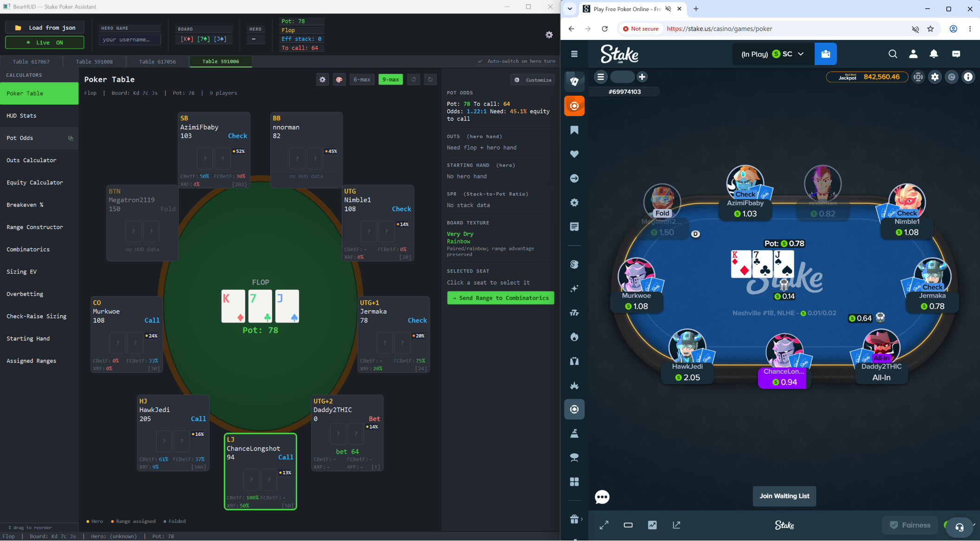The height and width of the screenshot is (541, 980).
Task: Enter fullscreen mode for the poker game
Action: pyautogui.click(x=604, y=525)
